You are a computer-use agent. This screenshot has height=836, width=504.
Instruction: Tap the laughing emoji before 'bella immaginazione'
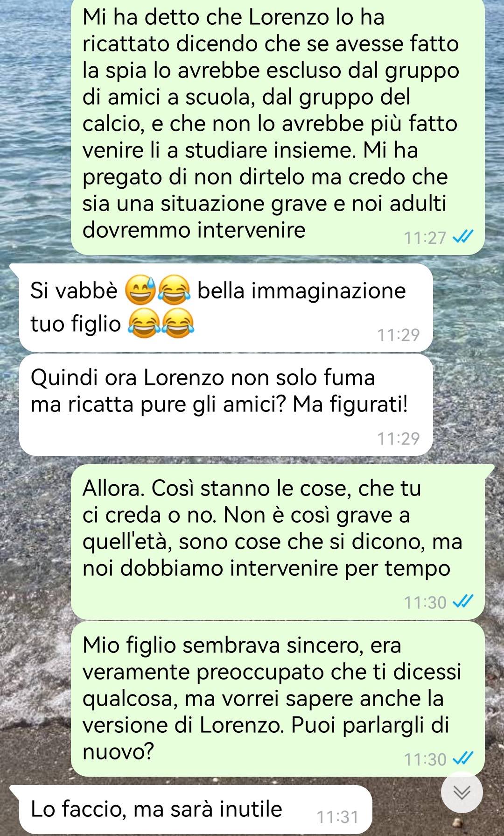click(174, 290)
